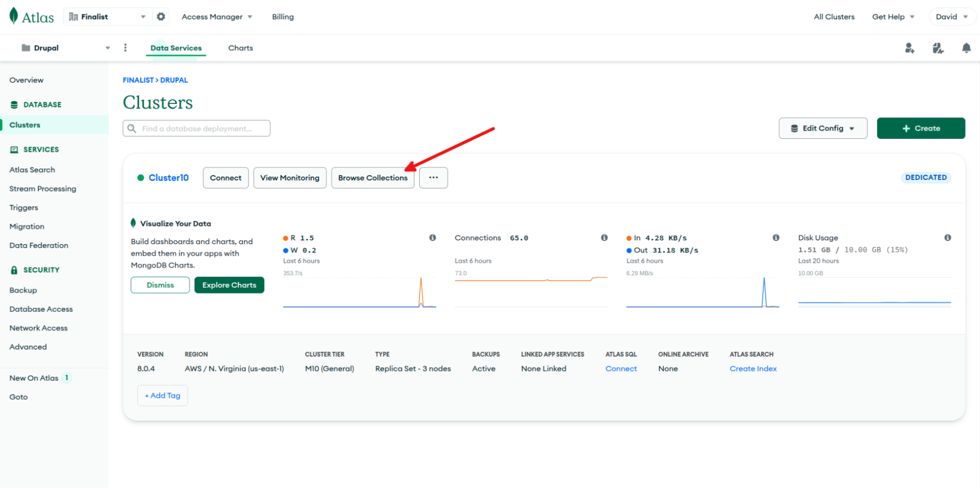
Task: Open project options vertical dots menu
Action: (x=126, y=48)
